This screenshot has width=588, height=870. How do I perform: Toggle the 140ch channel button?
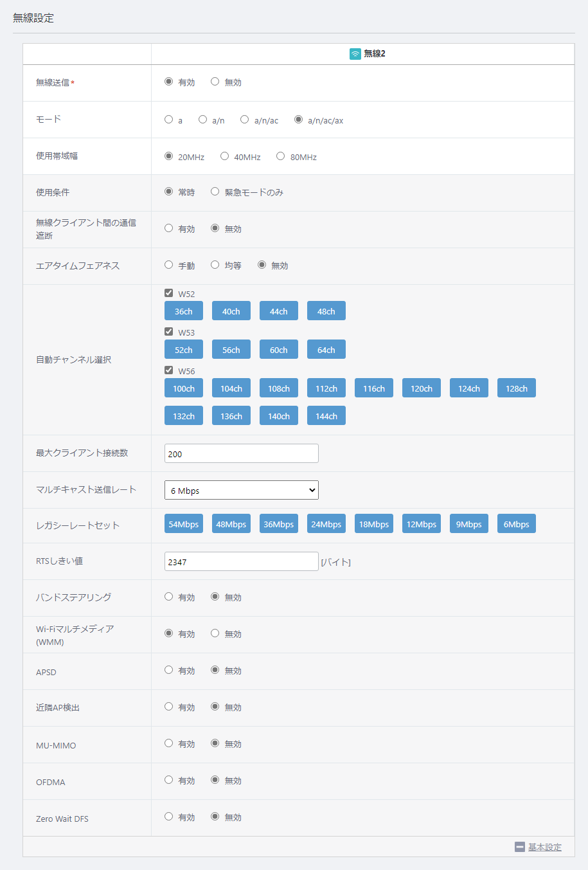point(279,416)
